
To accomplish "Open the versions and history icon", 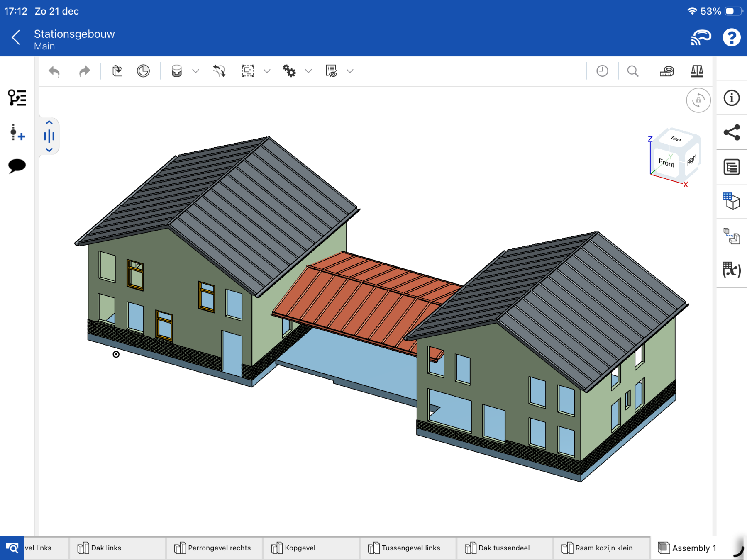I will [602, 71].
